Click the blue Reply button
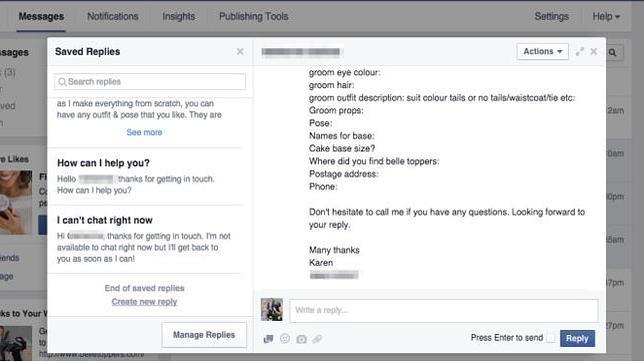This screenshot has width=644, height=362. pyautogui.click(x=577, y=338)
